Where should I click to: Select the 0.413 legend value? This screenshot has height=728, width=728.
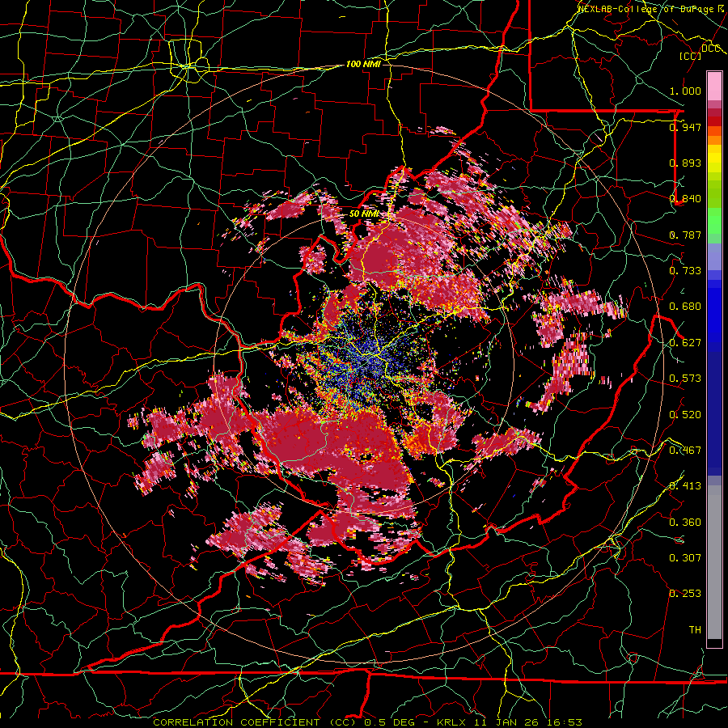coord(685,486)
